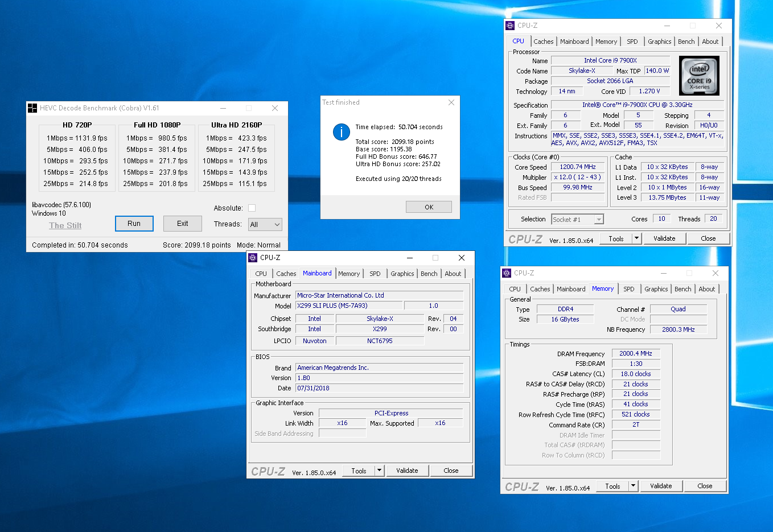Screen dimensions: 773x532
Task: Toggle the Absolute checkbox
Action: pyautogui.click(x=252, y=208)
